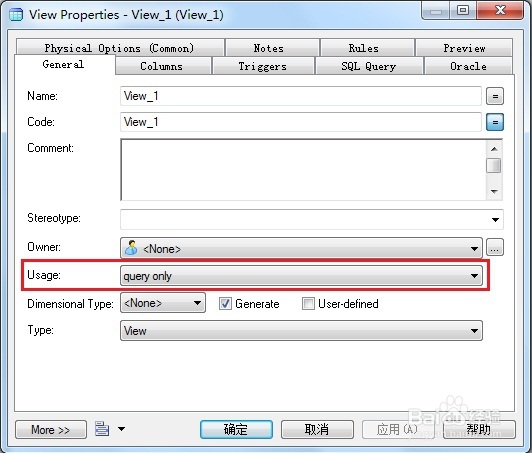Image resolution: width=532 pixels, height=453 pixels.
Task: Expand the Type View dropdown
Action: pos(301,331)
